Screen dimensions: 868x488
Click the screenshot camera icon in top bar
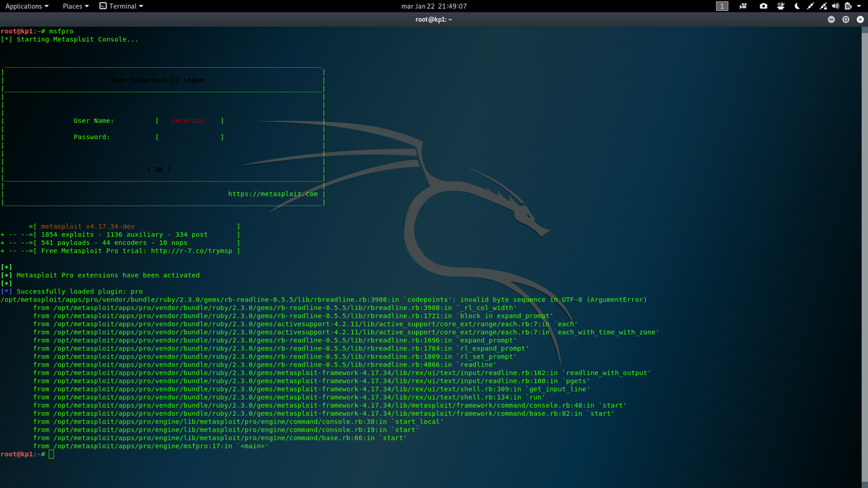(763, 6)
